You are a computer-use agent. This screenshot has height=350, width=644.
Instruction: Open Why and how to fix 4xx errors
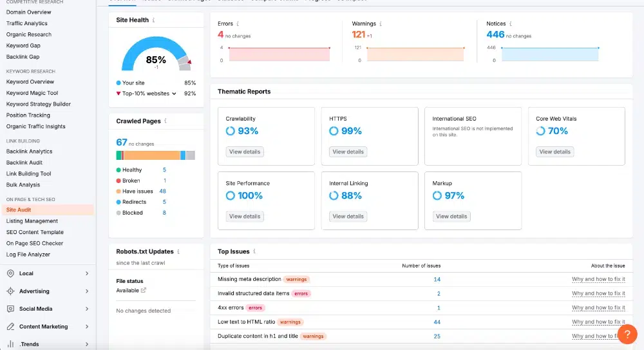[x=598, y=307]
